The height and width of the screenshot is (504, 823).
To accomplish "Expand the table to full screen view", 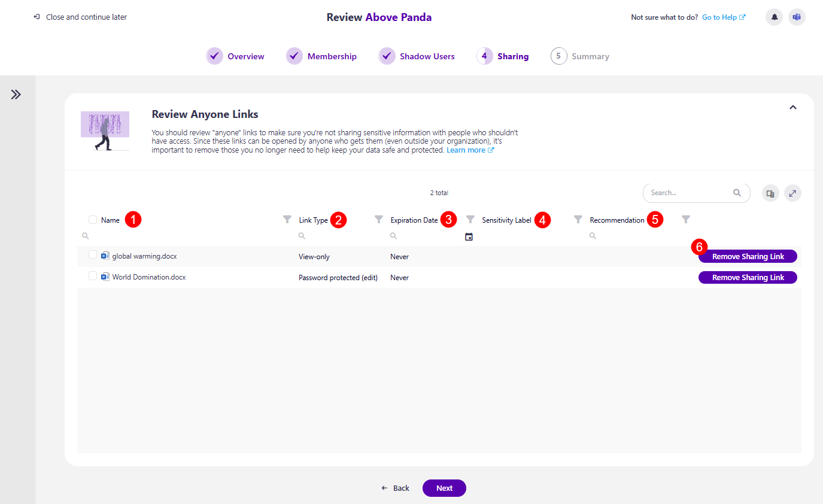I will tap(792, 193).
